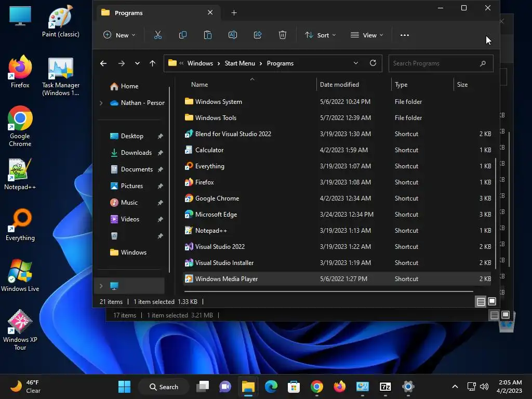Select the Visual Studio Installer shortcut
The image size is (532, 399).
click(x=338, y=262)
